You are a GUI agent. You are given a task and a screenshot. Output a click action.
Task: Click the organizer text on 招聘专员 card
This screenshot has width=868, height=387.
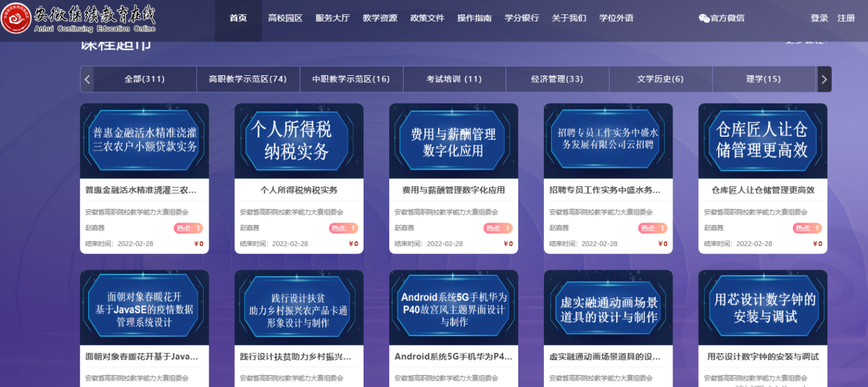(601, 212)
